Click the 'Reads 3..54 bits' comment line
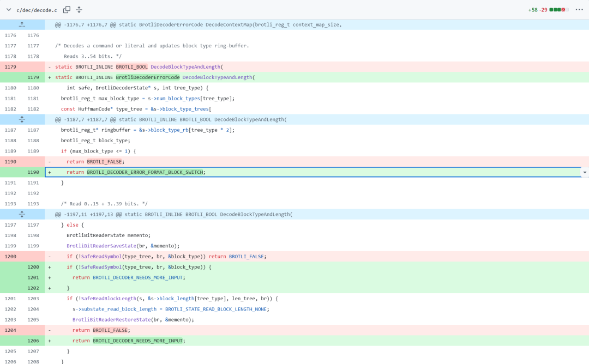 (92, 56)
